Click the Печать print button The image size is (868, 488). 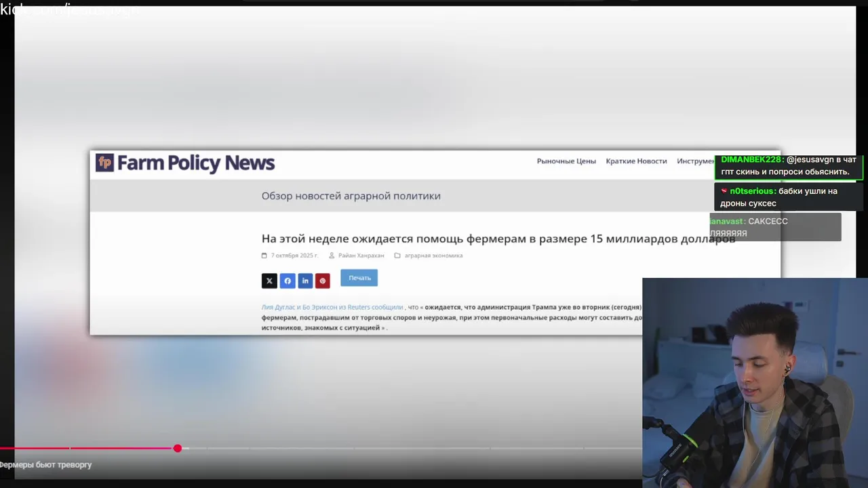tap(359, 278)
